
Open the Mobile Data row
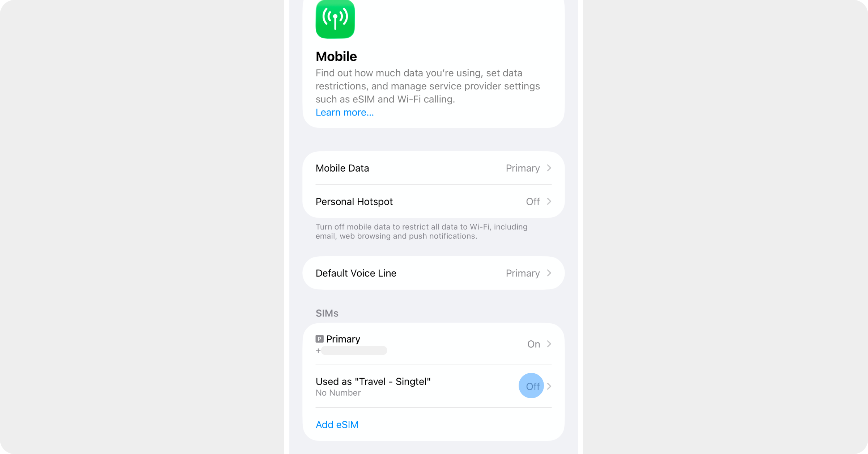coord(433,168)
